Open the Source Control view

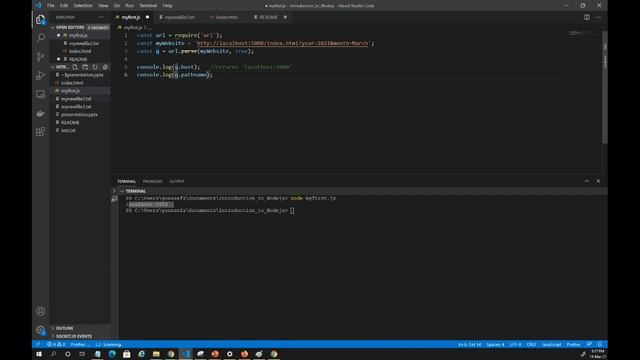click(40, 57)
